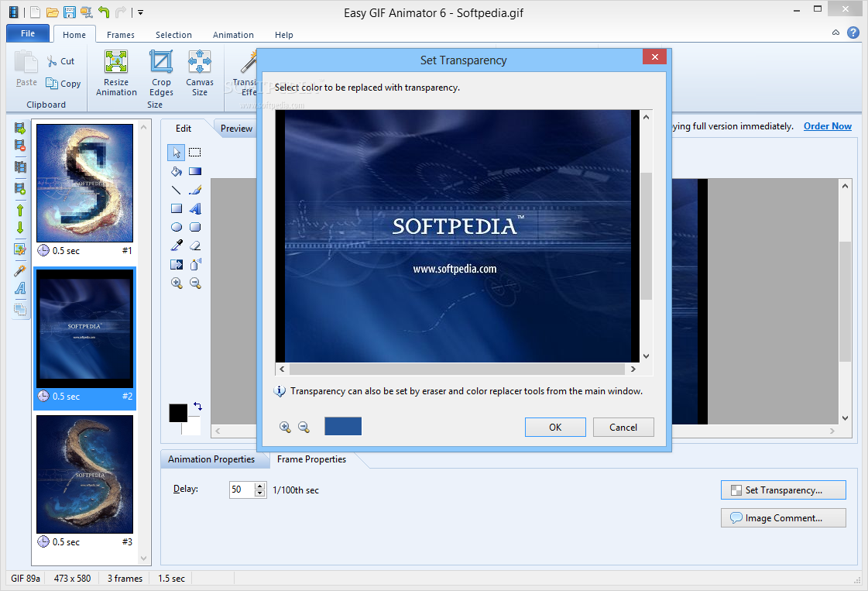The width and height of the screenshot is (868, 591).
Task: Click the dialog's vertical scrollbar thumb
Action: pos(646,236)
